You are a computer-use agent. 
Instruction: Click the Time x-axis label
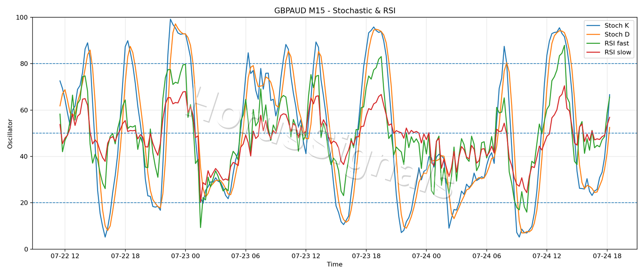click(x=334, y=264)
